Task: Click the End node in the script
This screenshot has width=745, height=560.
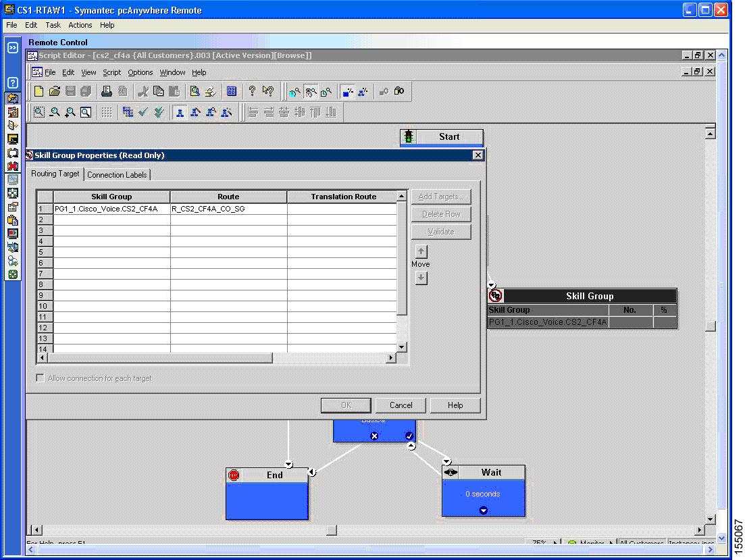Action: click(267, 494)
